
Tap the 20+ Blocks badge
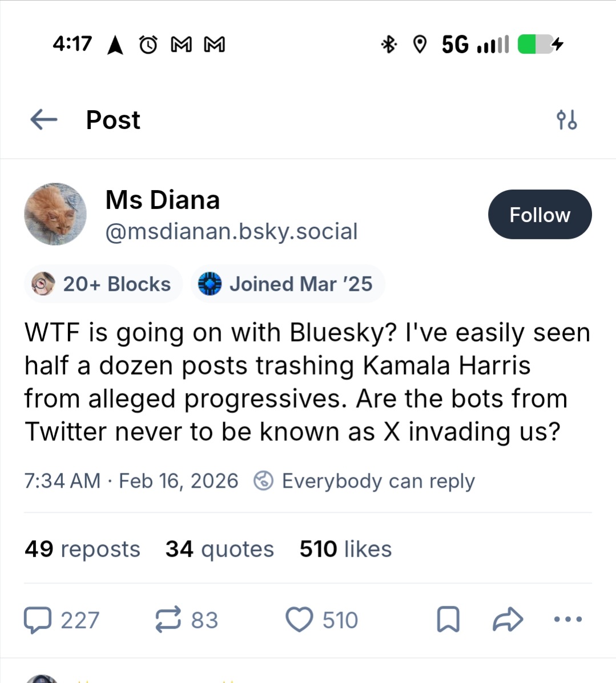pyautogui.click(x=103, y=284)
